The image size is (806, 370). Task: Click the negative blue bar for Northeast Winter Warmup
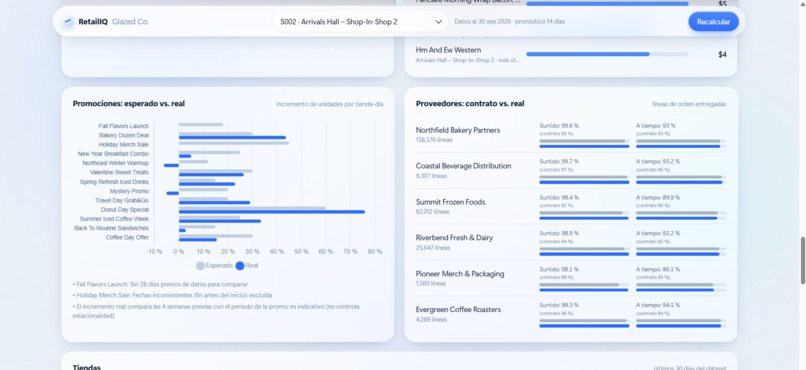point(171,165)
